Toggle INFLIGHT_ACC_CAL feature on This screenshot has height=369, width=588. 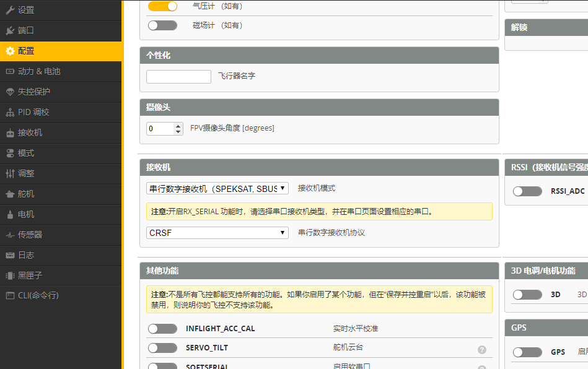click(x=162, y=328)
